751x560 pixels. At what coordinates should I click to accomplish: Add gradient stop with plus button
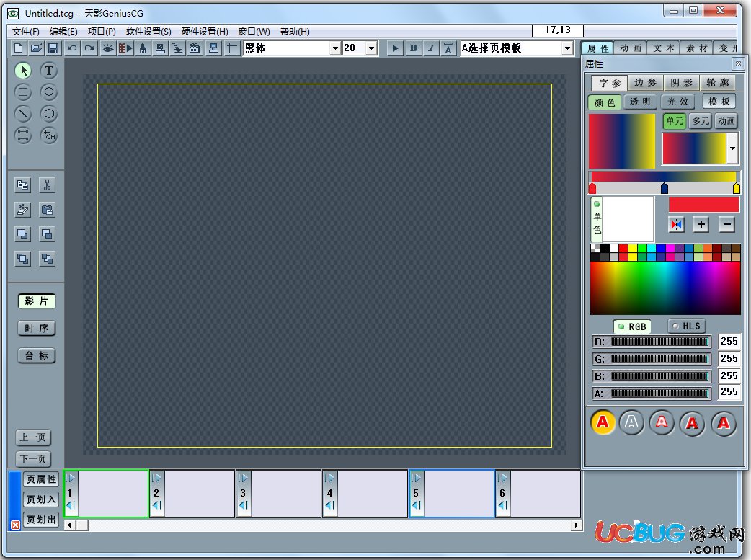pos(701,225)
